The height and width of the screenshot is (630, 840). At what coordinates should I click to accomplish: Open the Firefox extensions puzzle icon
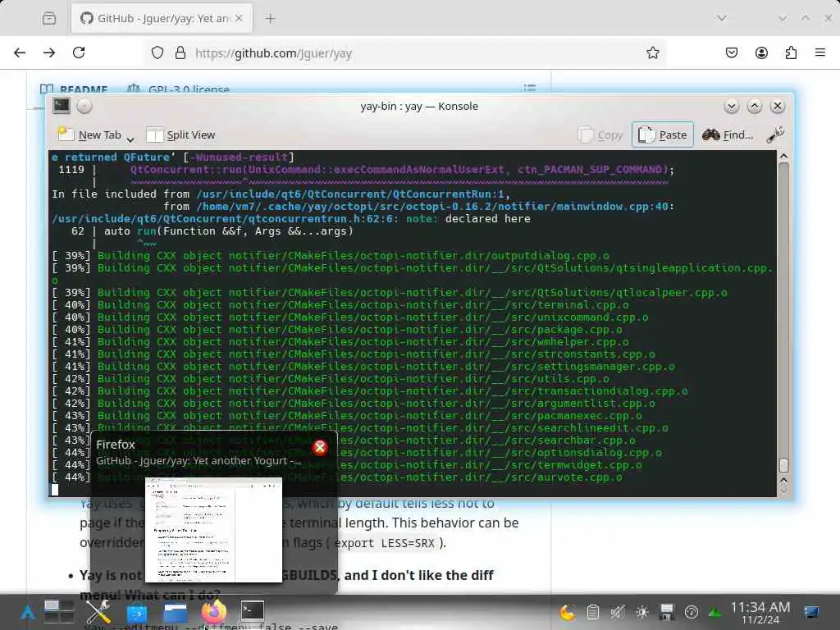click(x=791, y=52)
